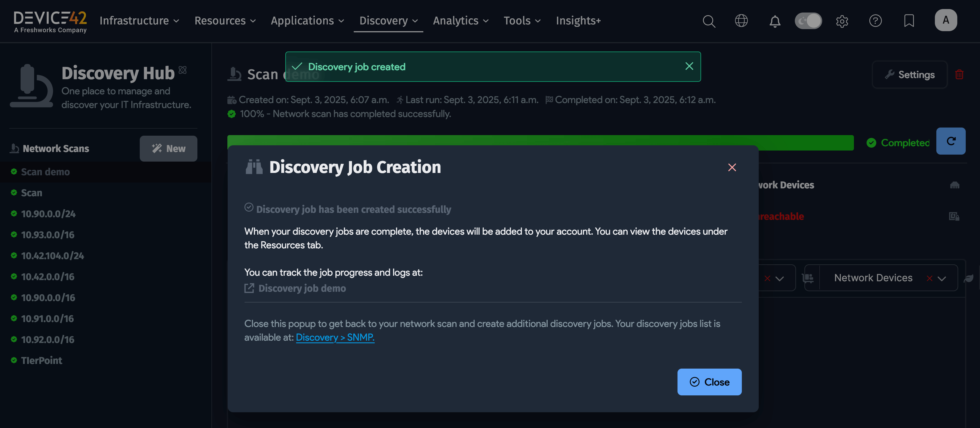Click the Close button in the dialog
The image size is (980, 428).
709,382
